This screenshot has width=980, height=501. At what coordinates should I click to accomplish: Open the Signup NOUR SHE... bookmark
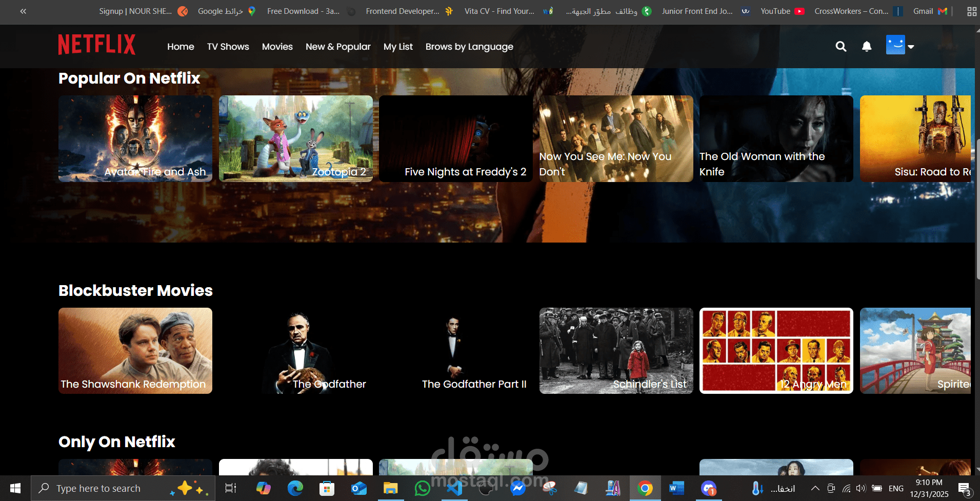[x=143, y=11]
